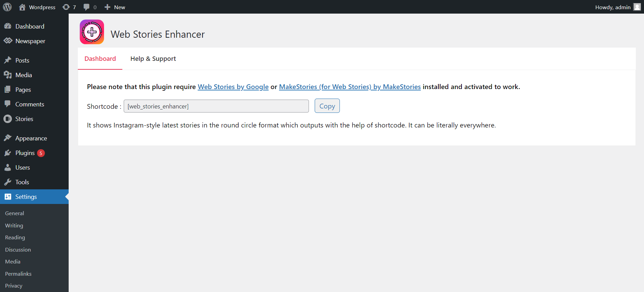Open the Pages menu label
Screen dimensions: 644x292
coord(23,89)
